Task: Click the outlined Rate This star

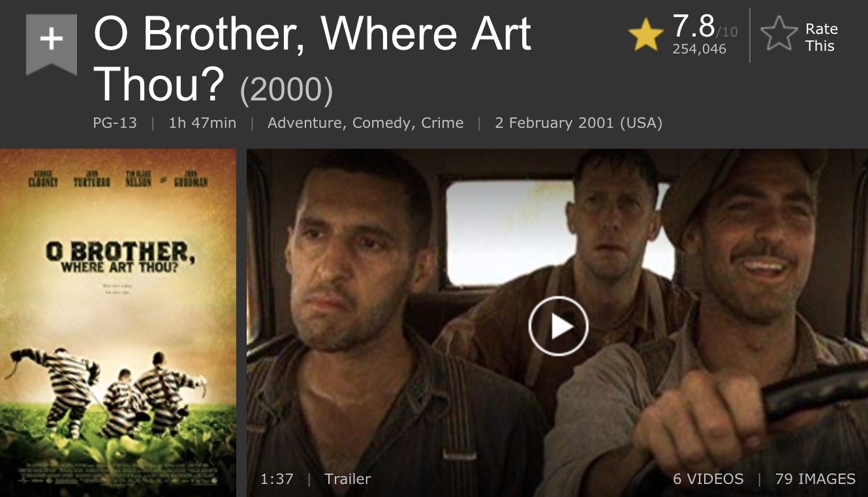Action: coord(780,35)
